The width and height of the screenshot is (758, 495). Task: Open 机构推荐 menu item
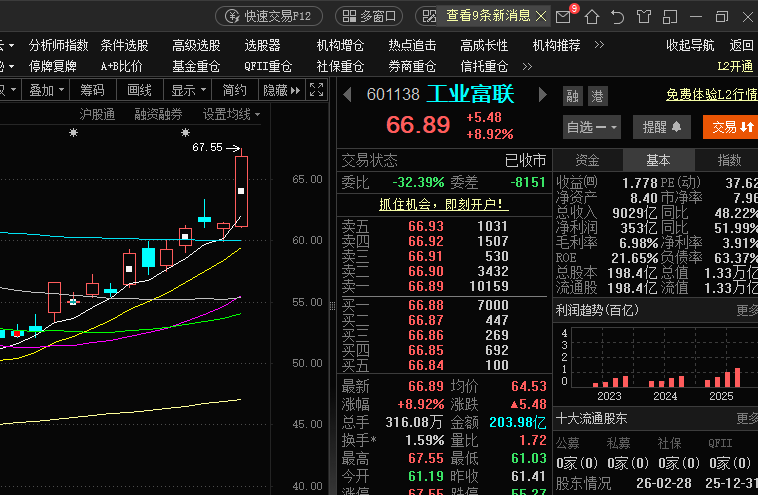coord(556,45)
